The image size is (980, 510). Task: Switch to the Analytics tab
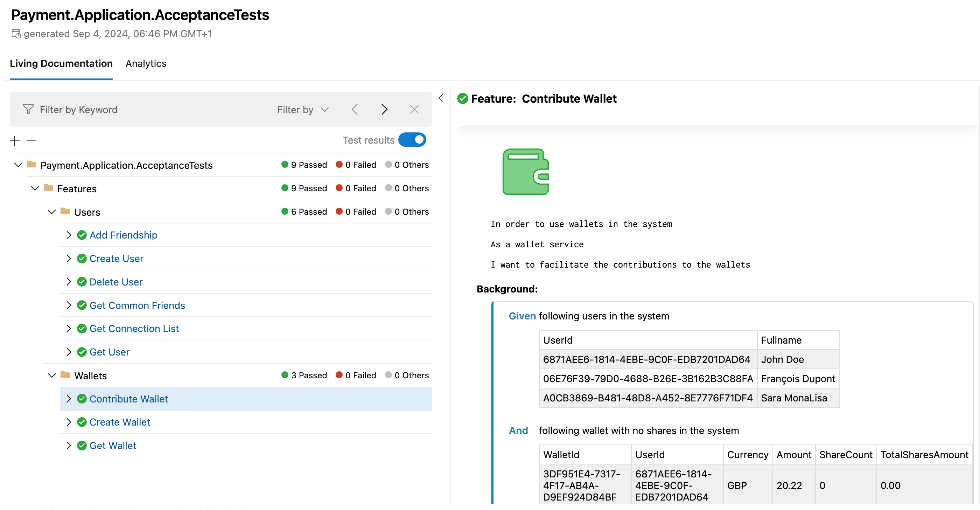click(146, 63)
